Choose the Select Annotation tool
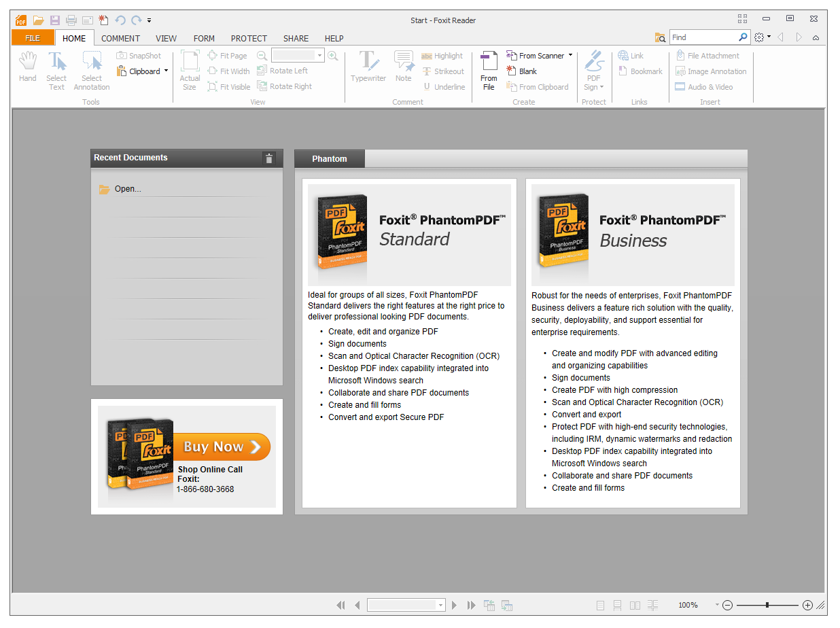 pyautogui.click(x=92, y=71)
